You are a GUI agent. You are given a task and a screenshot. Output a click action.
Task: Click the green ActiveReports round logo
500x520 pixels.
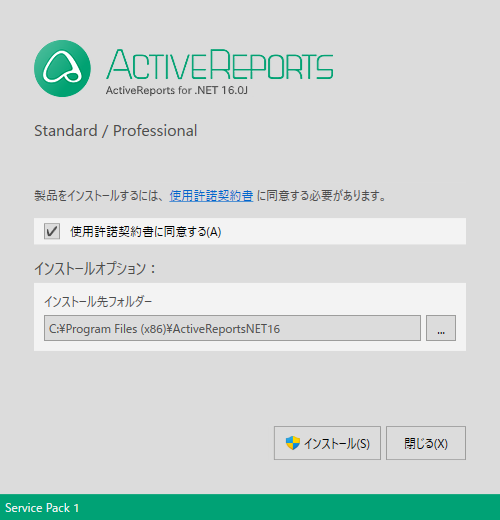[x=62, y=69]
